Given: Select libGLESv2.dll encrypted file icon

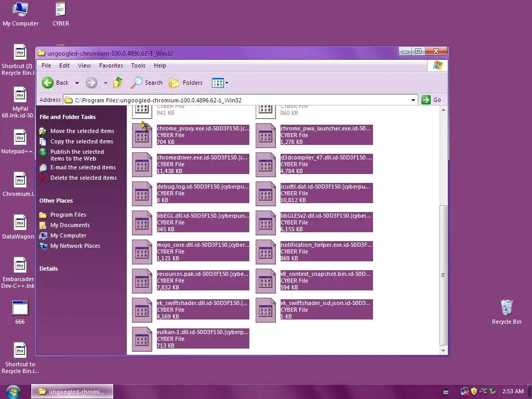Looking at the screenshot, I should tap(265, 222).
